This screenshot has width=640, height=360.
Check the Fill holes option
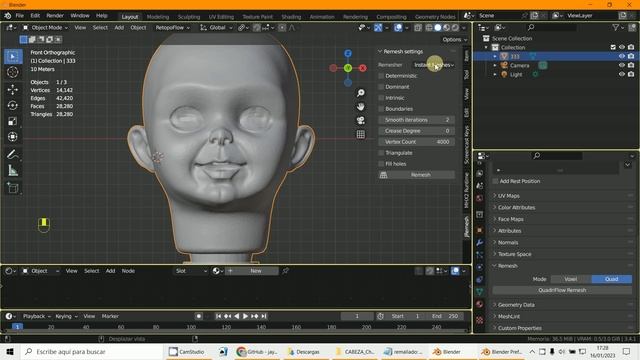[381, 164]
